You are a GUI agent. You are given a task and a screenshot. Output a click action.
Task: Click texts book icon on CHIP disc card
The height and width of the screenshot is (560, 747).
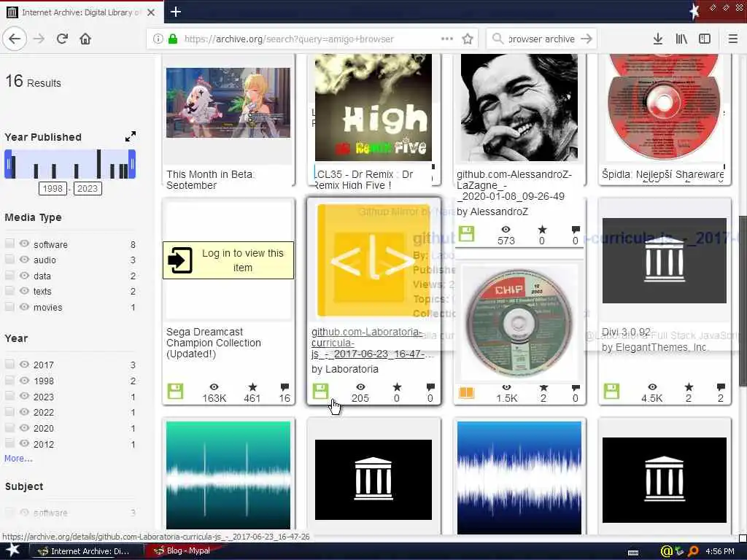point(466,393)
